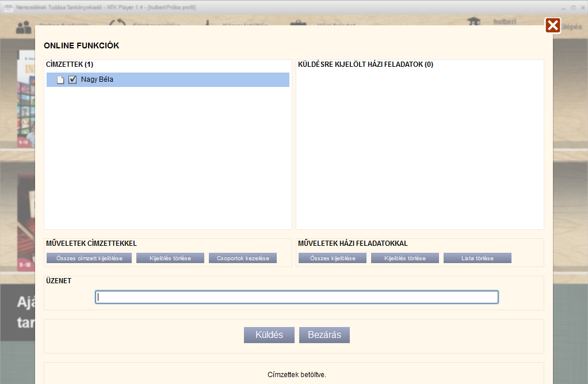This screenshot has height=384, width=588.
Task: Open Csoportok kezelése
Action: [243, 258]
